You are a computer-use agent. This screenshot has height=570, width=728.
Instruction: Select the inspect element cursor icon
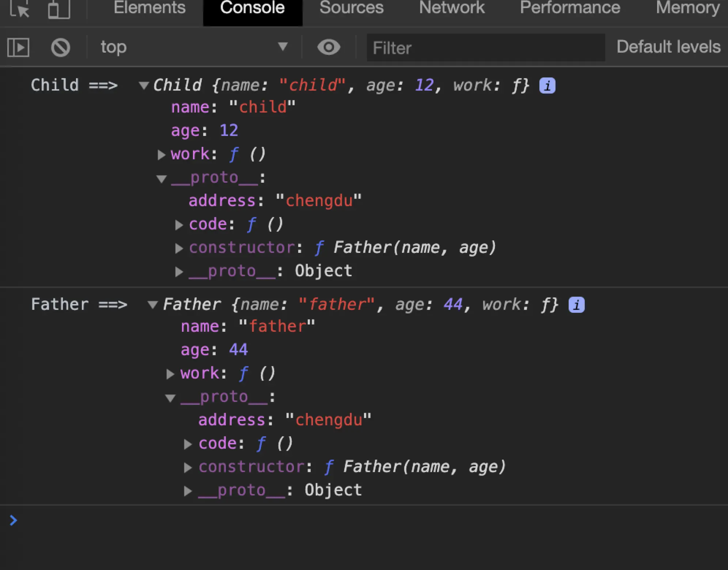point(19,9)
